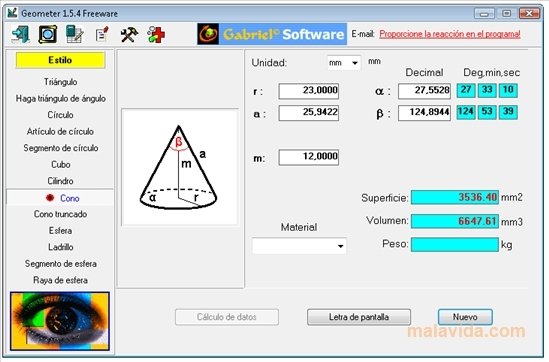Click the β minutes box showing 53
The width and height of the screenshot is (549, 362).
click(487, 112)
